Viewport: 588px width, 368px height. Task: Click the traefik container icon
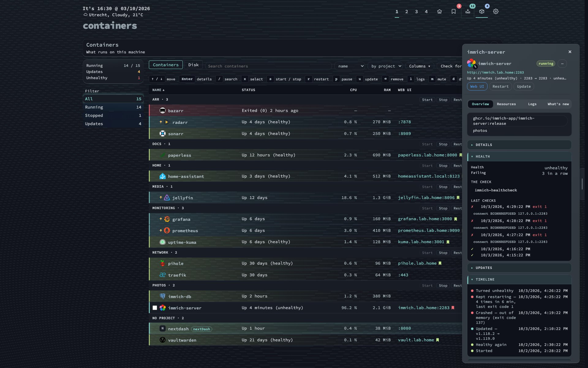click(163, 275)
